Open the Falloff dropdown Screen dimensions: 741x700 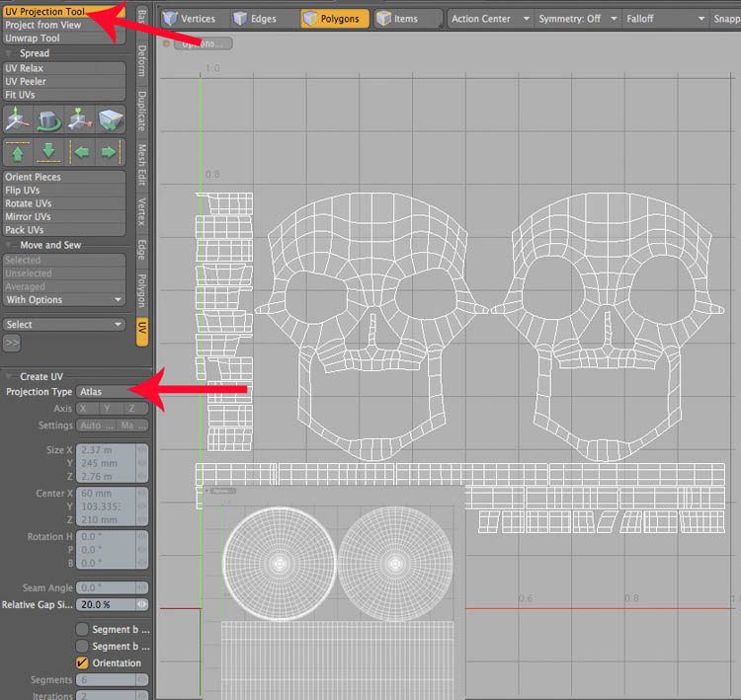click(665, 19)
